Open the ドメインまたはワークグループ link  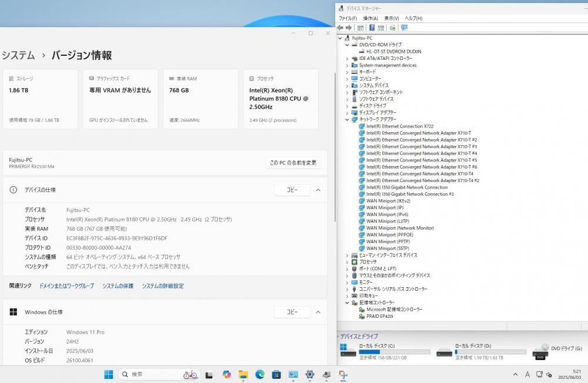67,286
